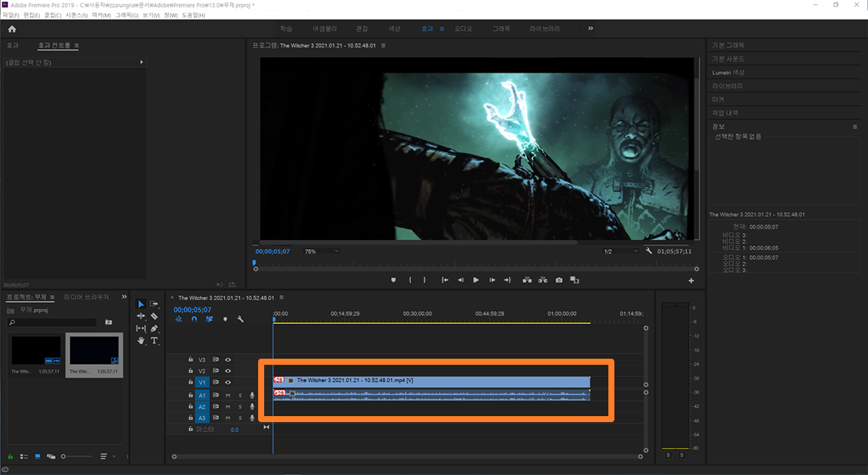Viewport: 868px width, 475px height.
Task: Click the Project panel search field
Action: click(53, 322)
